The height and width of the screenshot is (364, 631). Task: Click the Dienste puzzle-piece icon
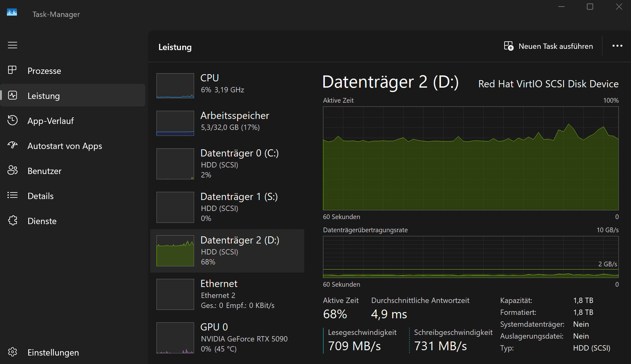pos(13,220)
